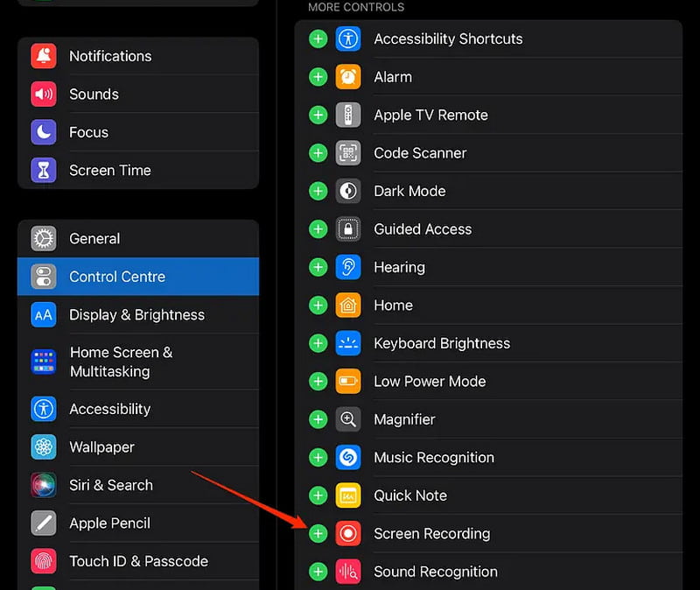Click the yellow Quick Note icon
This screenshot has width=700, height=590.
click(348, 495)
